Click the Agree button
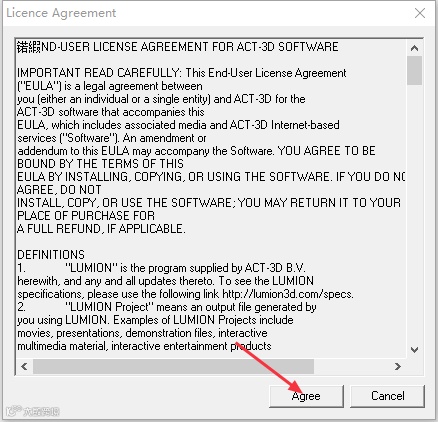 coord(306,396)
